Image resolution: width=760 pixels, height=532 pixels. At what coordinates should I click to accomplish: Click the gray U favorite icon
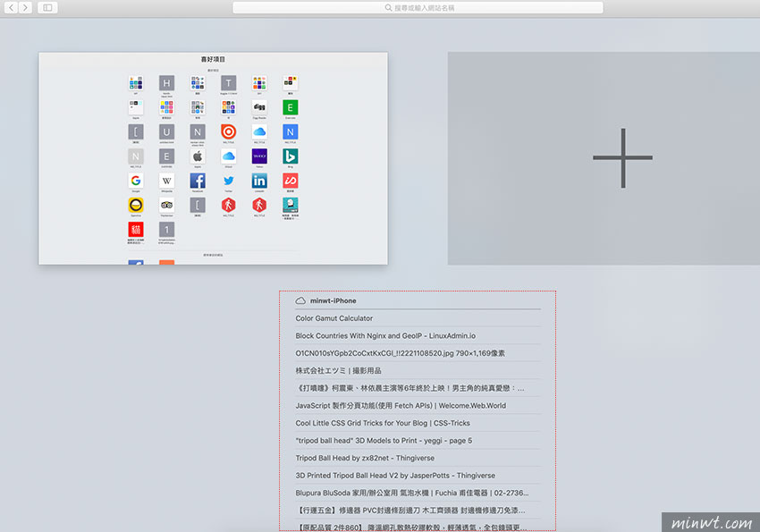pyautogui.click(x=166, y=131)
